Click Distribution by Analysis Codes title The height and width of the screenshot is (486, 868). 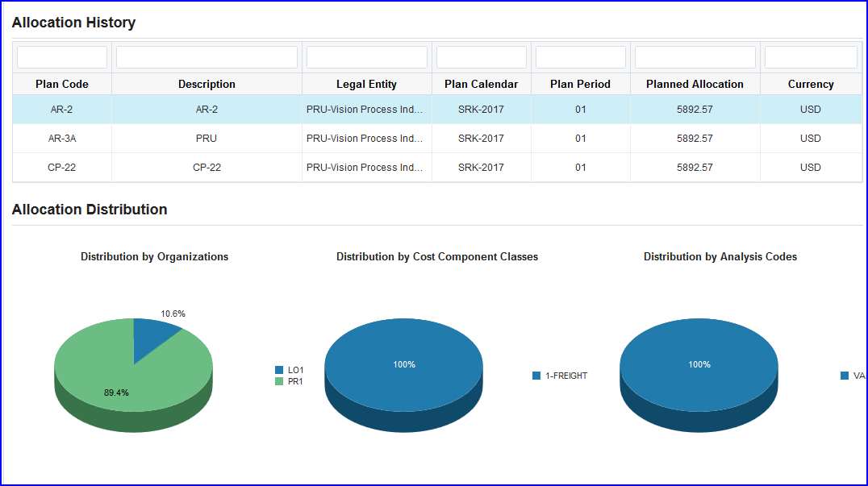click(x=720, y=256)
